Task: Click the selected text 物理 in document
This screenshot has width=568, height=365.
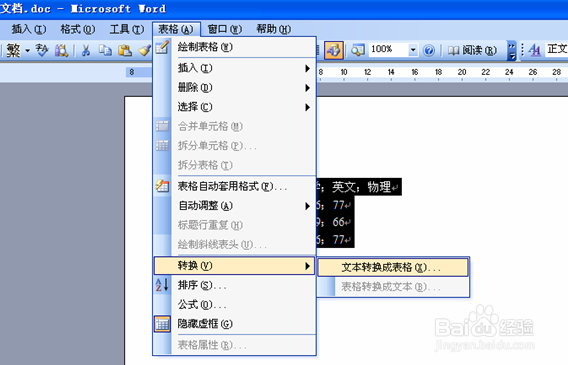Action: (x=379, y=187)
